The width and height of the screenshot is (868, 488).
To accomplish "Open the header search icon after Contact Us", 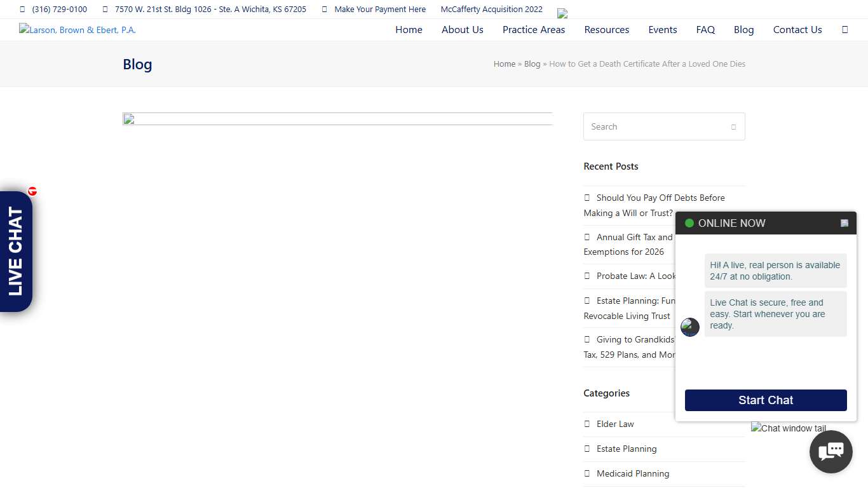I will click(844, 30).
